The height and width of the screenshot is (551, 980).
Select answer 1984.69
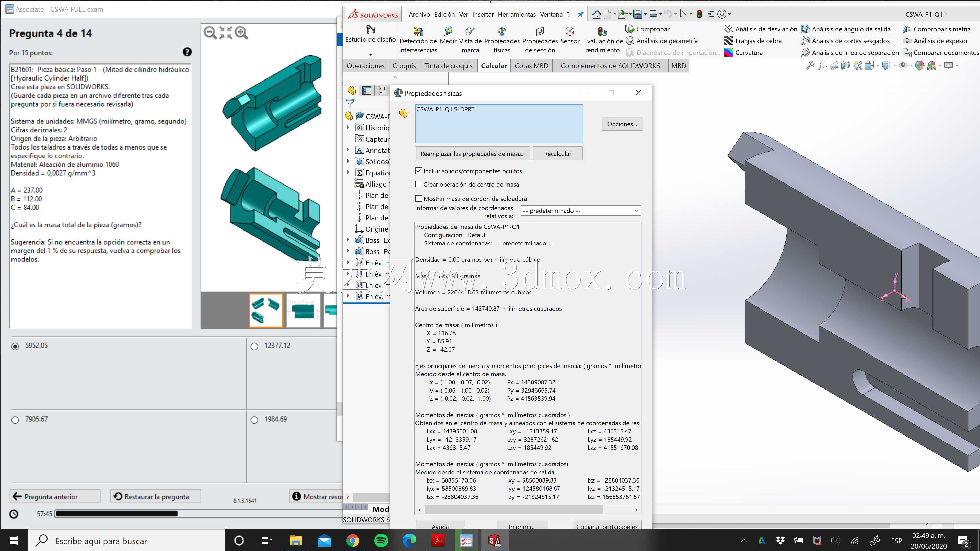pyautogui.click(x=254, y=420)
